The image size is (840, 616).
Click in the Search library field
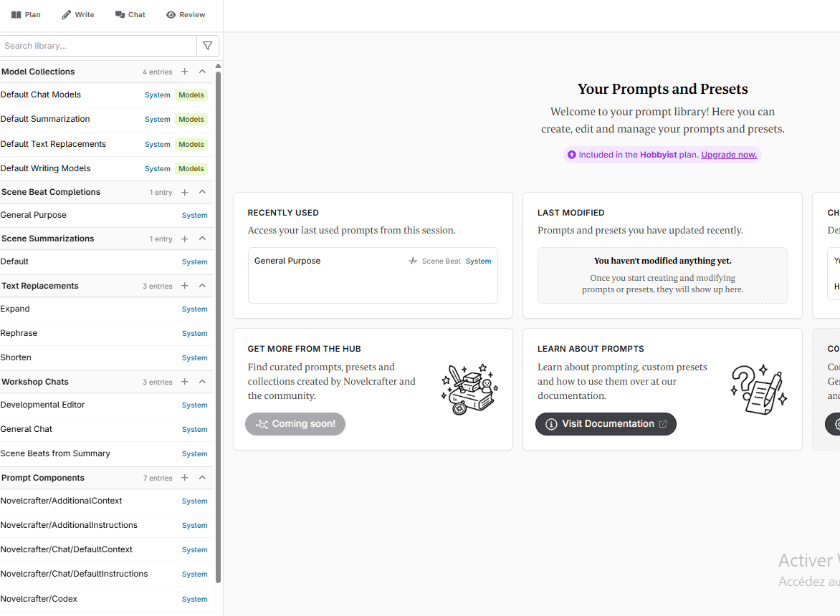coord(98,46)
